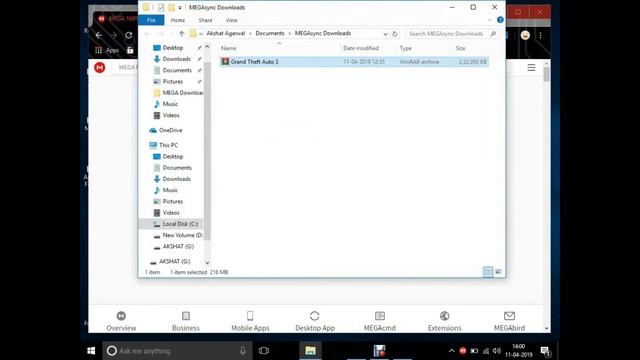
Task: Click navigation pane scroll-up arrow
Action: click(207, 47)
